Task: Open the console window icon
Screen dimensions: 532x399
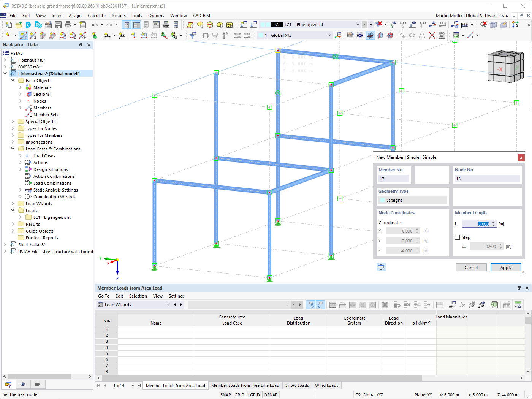Action: (156, 25)
